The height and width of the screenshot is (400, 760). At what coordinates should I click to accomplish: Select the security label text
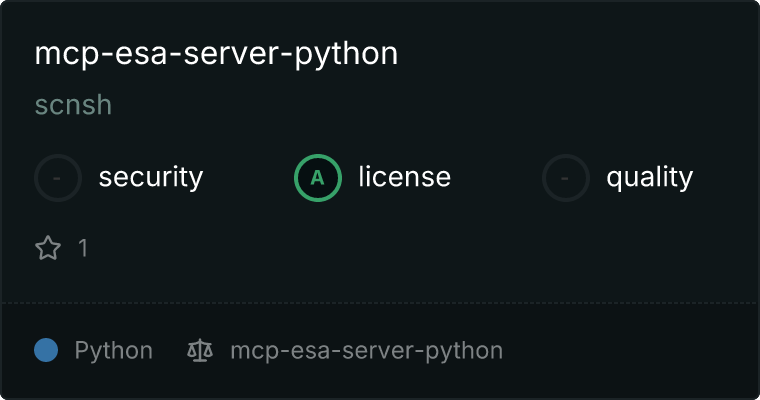(150, 178)
